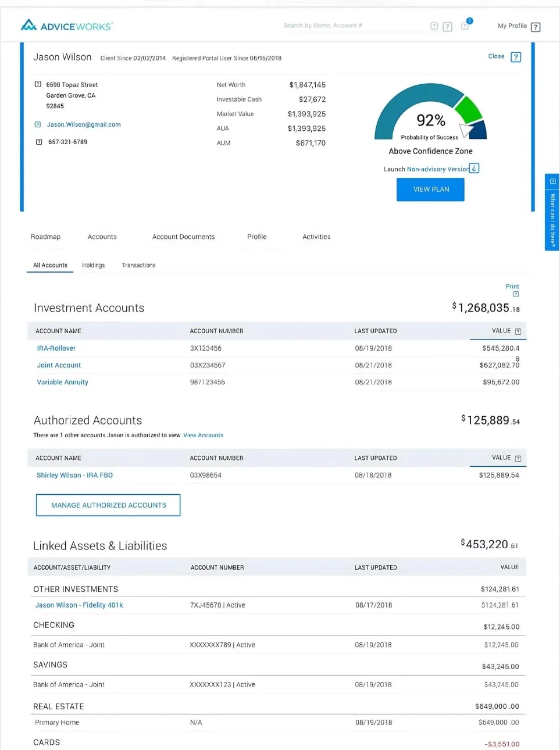Click the 7XJ45678 | Active entry
Viewport: 560px width, 750px height.
[217, 605]
